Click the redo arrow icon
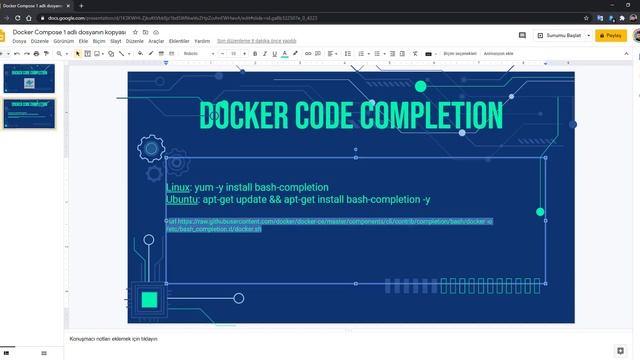 click(27, 53)
